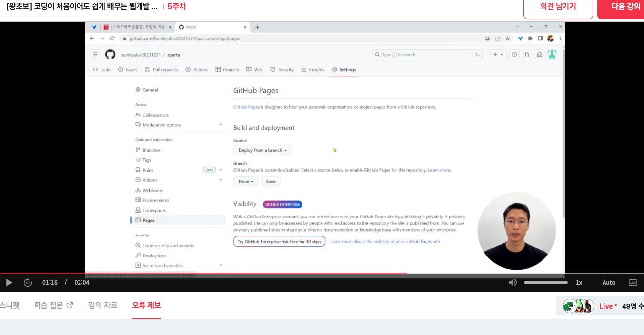Open the GitHub create new plus dropdown
644x335 pixels.
coord(498,55)
